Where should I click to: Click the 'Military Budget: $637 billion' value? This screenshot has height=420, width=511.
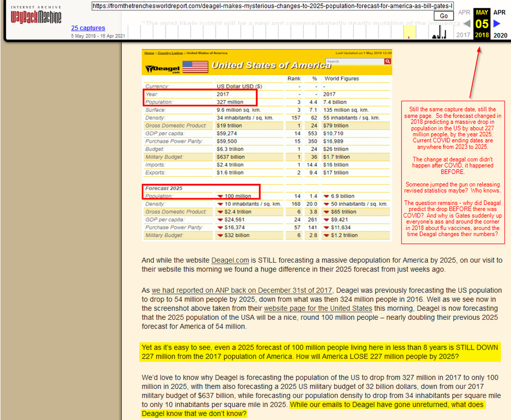(230, 157)
